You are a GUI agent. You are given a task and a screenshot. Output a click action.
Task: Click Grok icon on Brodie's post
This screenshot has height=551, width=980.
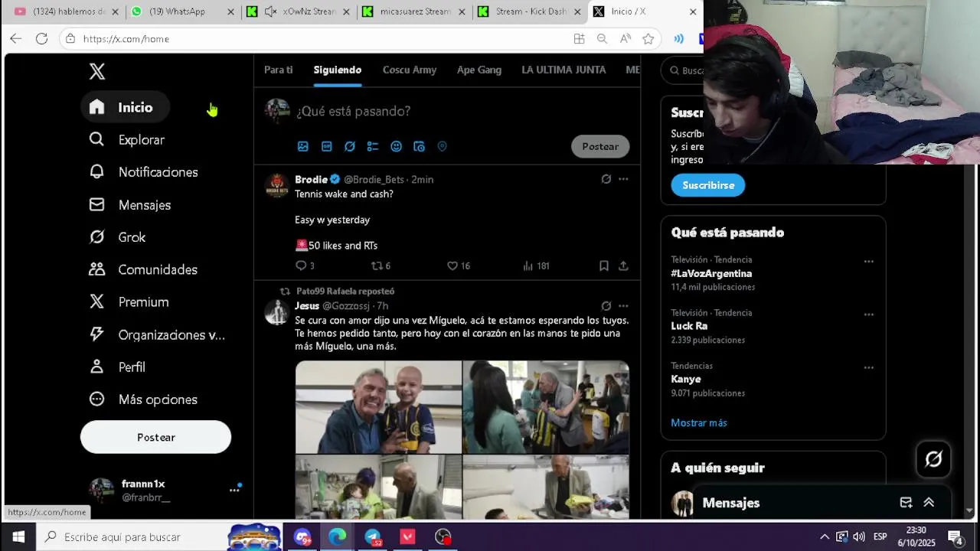606,179
